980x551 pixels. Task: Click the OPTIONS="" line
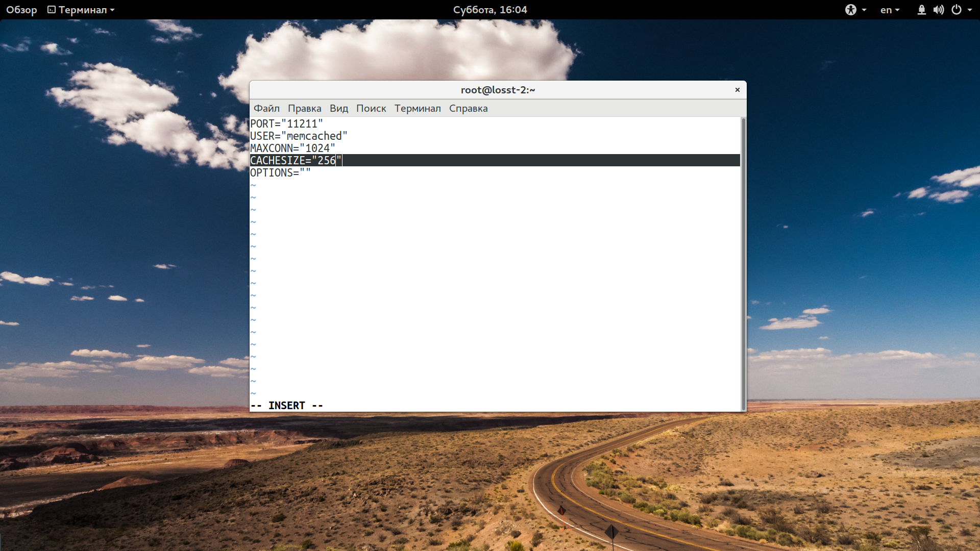[280, 172]
